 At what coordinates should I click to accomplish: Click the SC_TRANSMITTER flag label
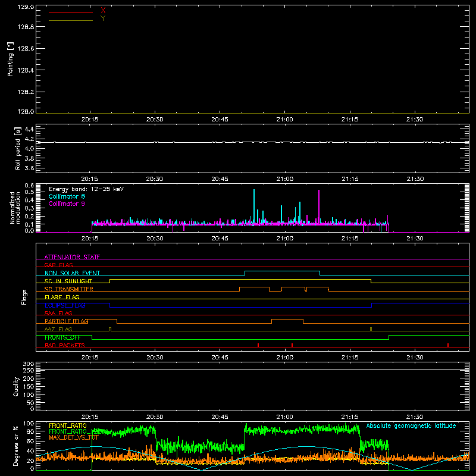pyautogui.click(x=69, y=289)
